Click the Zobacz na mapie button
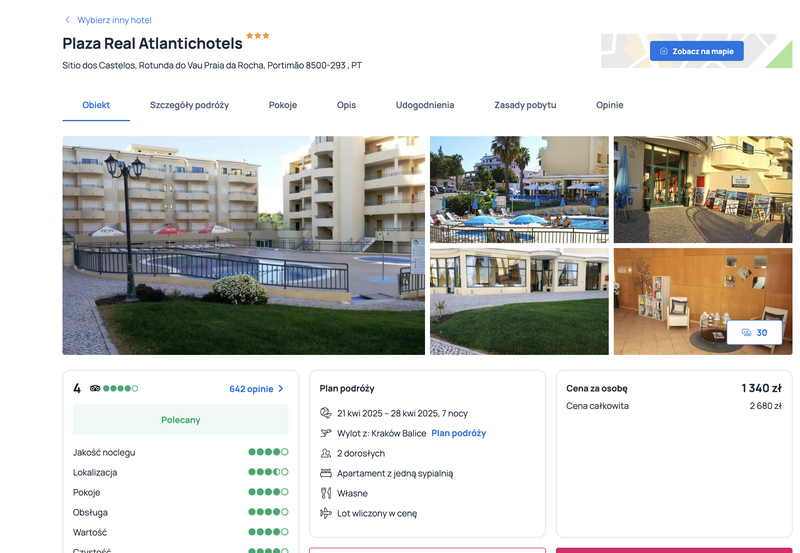This screenshot has width=800, height=553. pos(696,51)
